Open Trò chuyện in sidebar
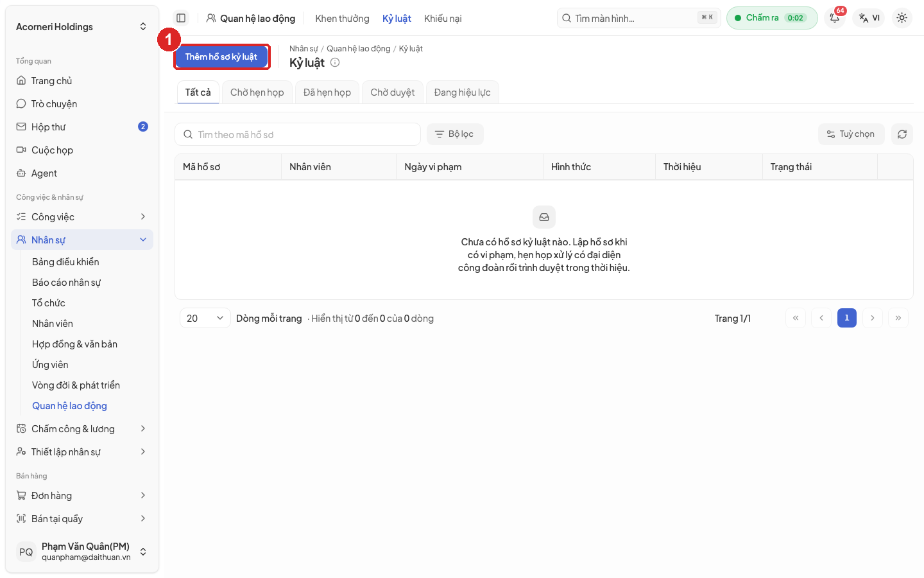Screen dimensions: 924x578 click(x=82, y=104)
